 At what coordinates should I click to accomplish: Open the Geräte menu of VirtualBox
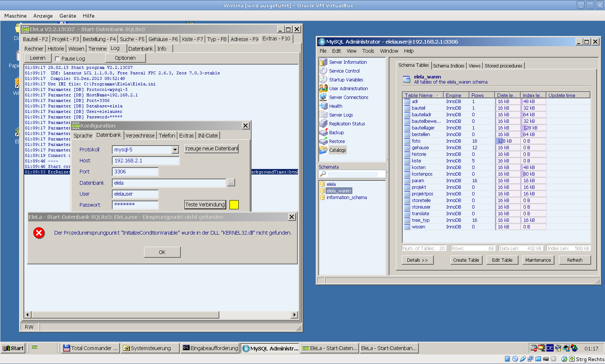pyautogui.click(x=68, y=16)
